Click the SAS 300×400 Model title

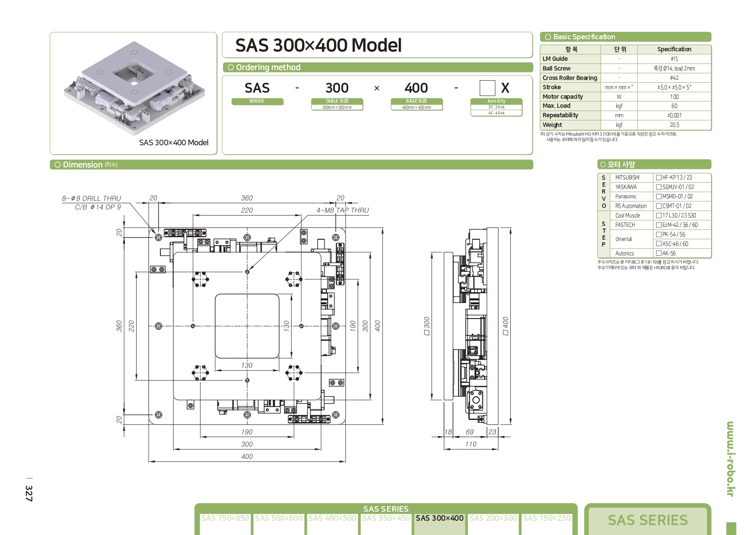tap(319, 45)
